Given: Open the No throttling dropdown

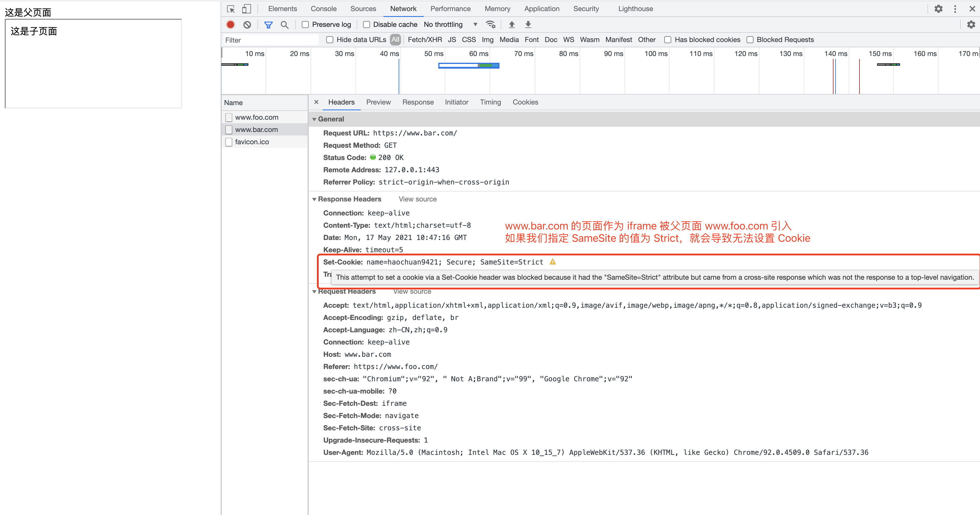Looking at the screenshot, I should click(x=451, y=25).
